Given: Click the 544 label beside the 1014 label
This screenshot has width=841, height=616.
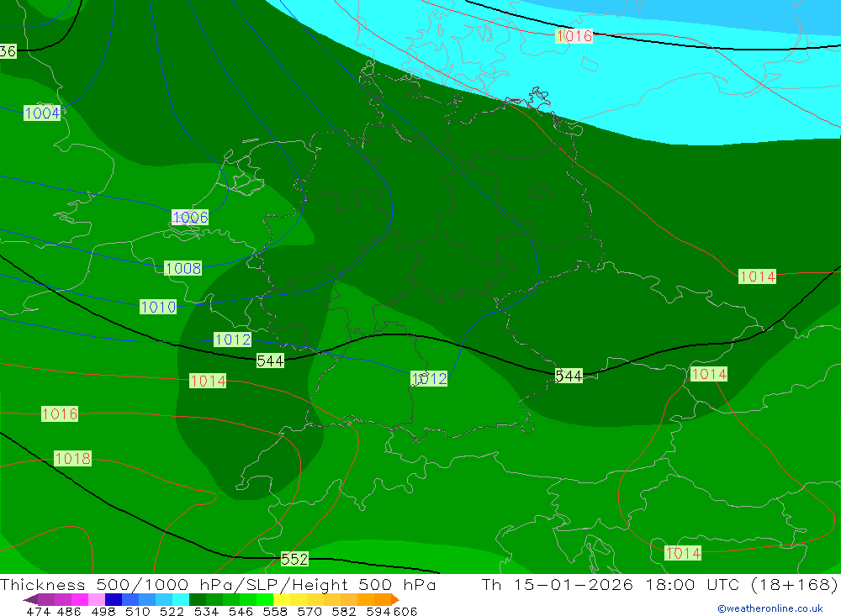Looking at the screenshot, I should (x=270, y=361).
